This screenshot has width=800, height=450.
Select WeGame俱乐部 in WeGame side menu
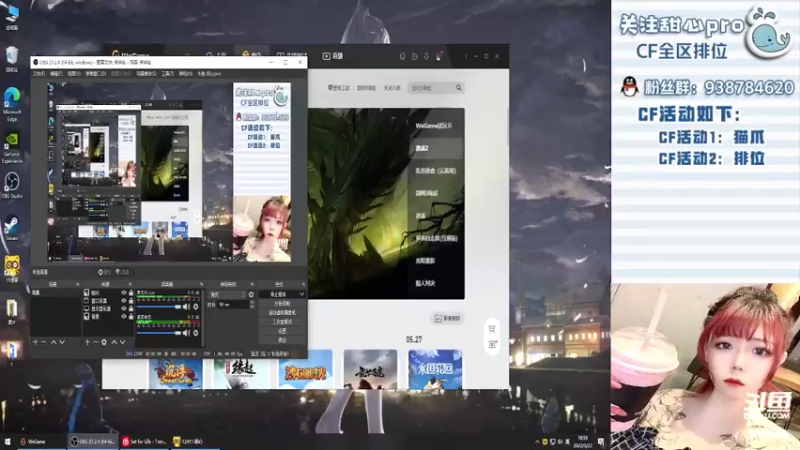(434, 126)
